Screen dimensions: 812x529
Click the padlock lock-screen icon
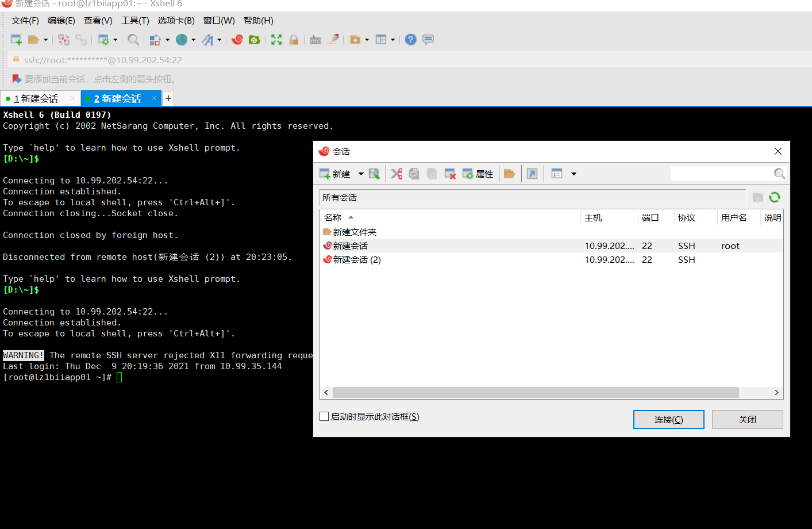click(294, 40)
